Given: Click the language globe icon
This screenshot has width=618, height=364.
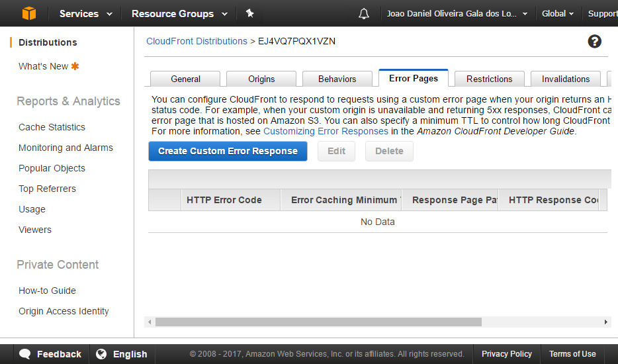Looking at the screenshot, I should [x=101, y=354].
